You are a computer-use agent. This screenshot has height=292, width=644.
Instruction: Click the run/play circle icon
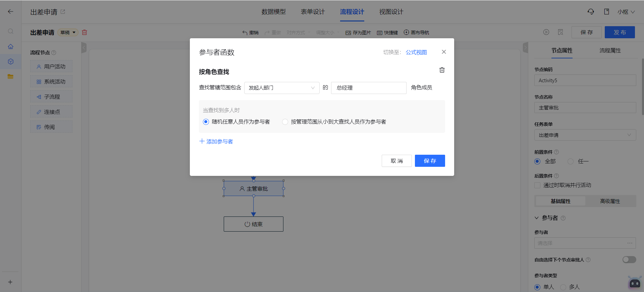(x=546, y=32)
